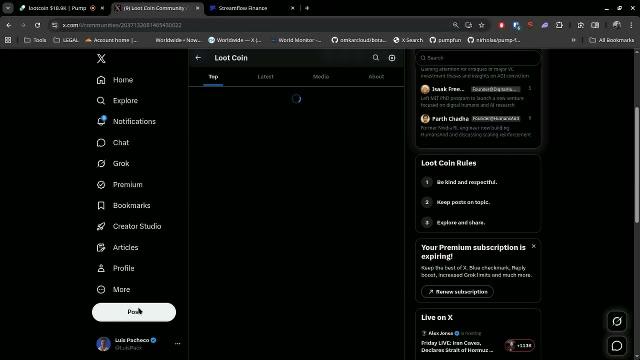Switch to the Media tab

(321, 77)
